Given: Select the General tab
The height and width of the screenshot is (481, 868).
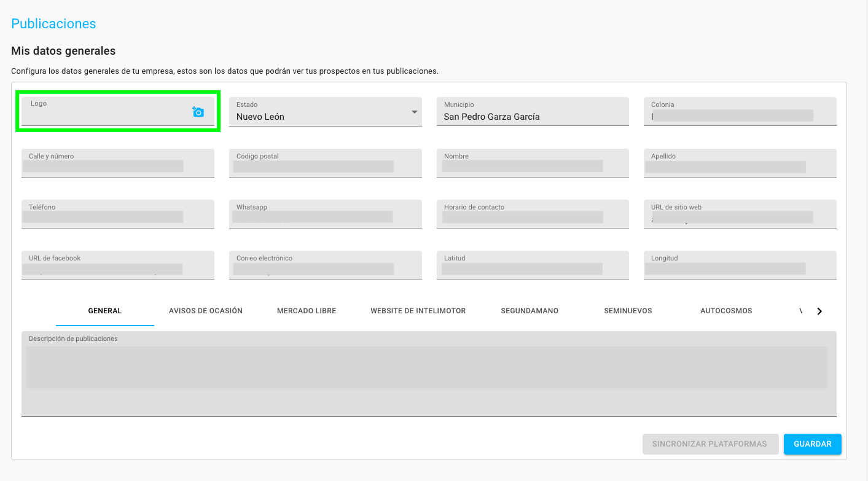Looking at the screenshot, I should [x=105, y=311].
